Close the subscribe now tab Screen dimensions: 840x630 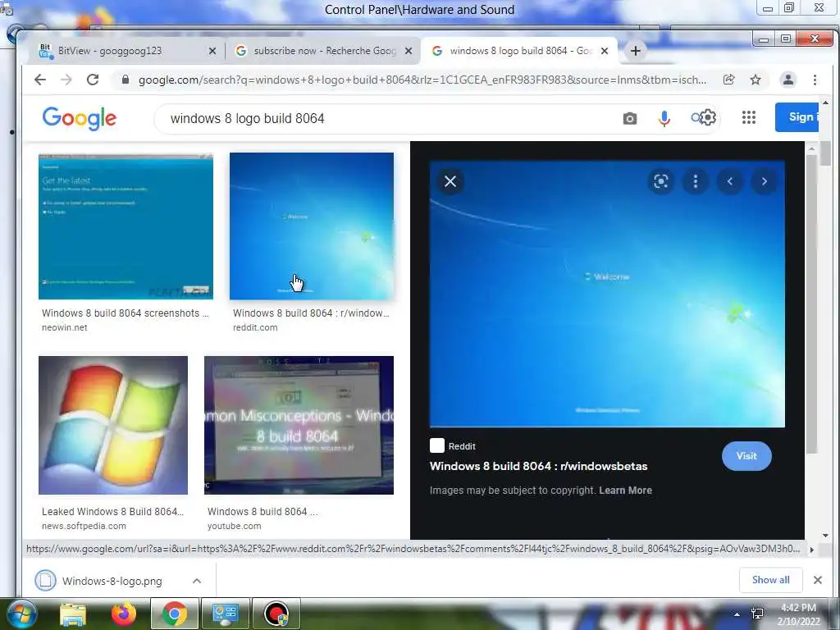(x=409, y=51)
